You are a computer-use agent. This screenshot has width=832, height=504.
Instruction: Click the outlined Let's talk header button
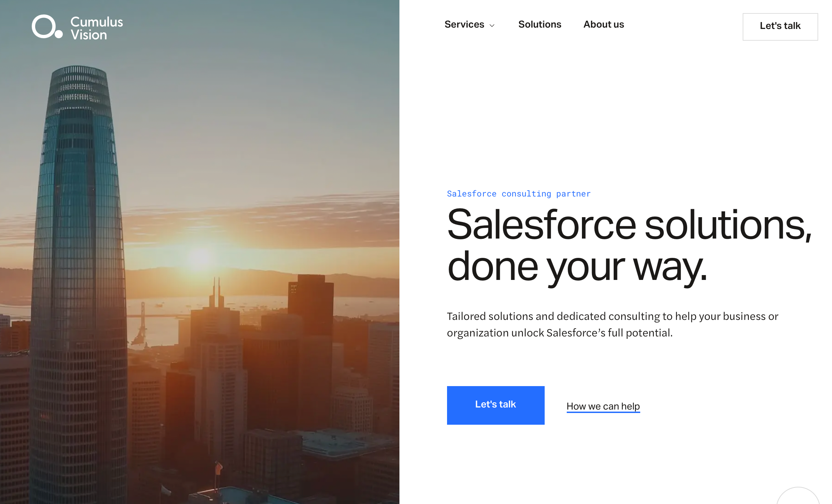pyautogui.click(x=780, y=27)
